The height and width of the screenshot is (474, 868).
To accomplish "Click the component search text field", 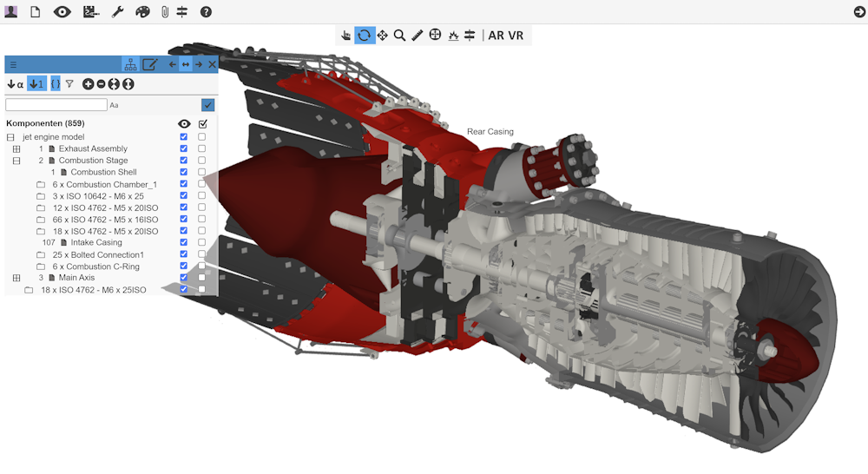I will pyautogui.click(x=56, y=105).
